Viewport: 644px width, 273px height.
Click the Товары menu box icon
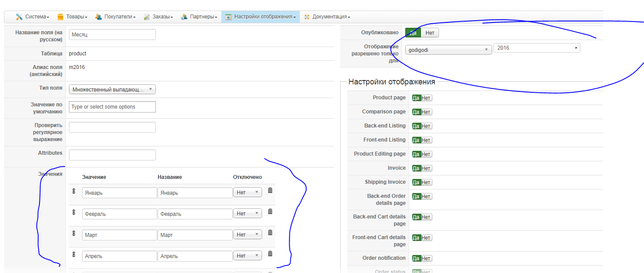click(x=61, y=17)
